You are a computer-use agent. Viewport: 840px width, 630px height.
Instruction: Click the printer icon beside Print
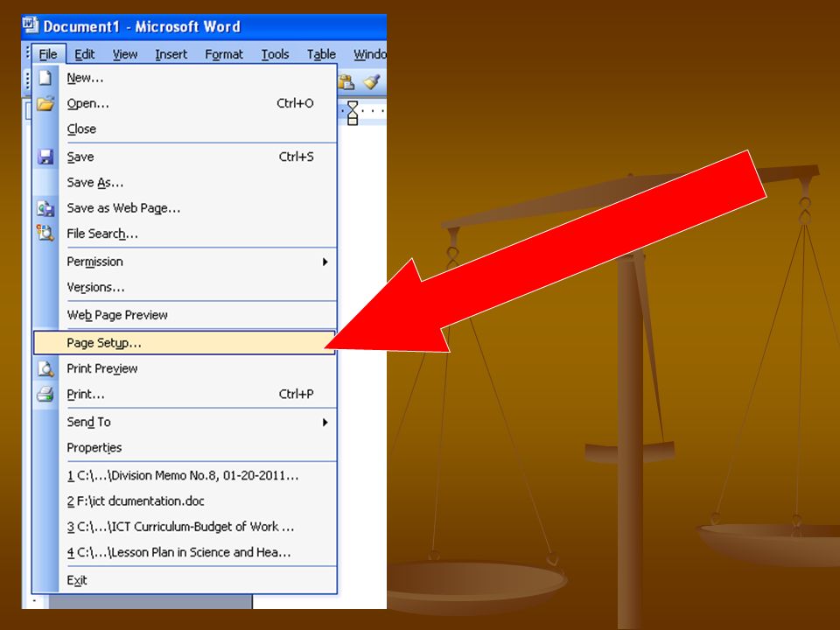click(x=45, y=395)
